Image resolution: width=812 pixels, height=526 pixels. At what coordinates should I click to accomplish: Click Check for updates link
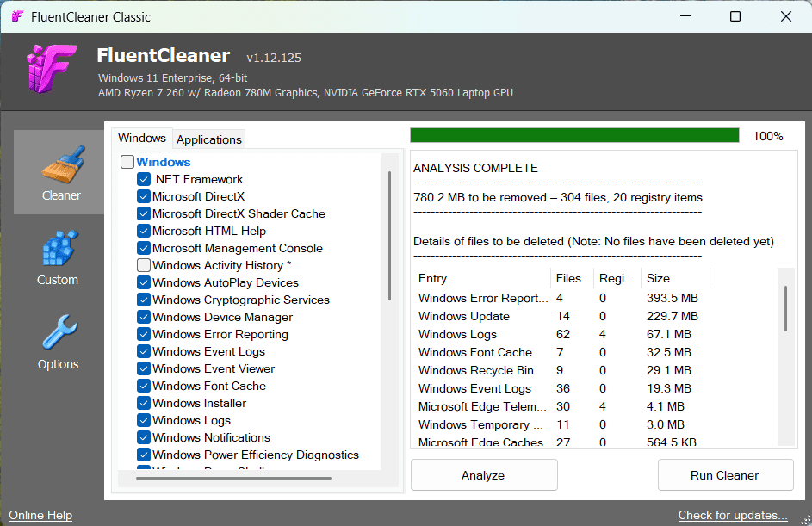(x=733, y=515)
